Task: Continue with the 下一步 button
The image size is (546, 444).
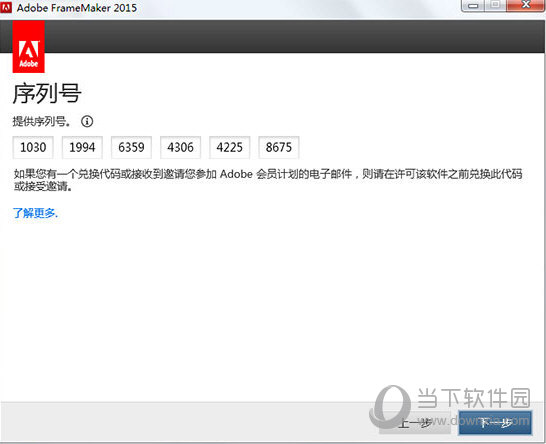Action: tap(495, 423)
